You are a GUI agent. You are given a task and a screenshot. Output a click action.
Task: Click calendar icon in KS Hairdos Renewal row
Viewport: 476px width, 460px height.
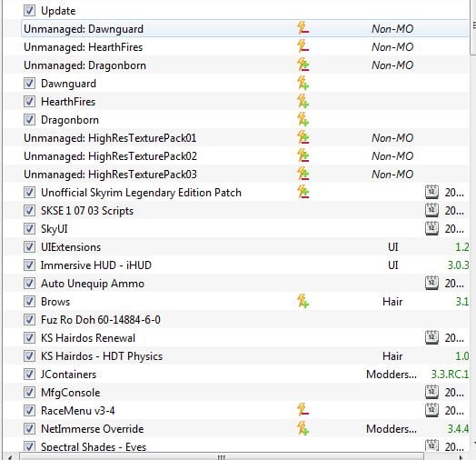pyautogui.click(x=431, y=337)
